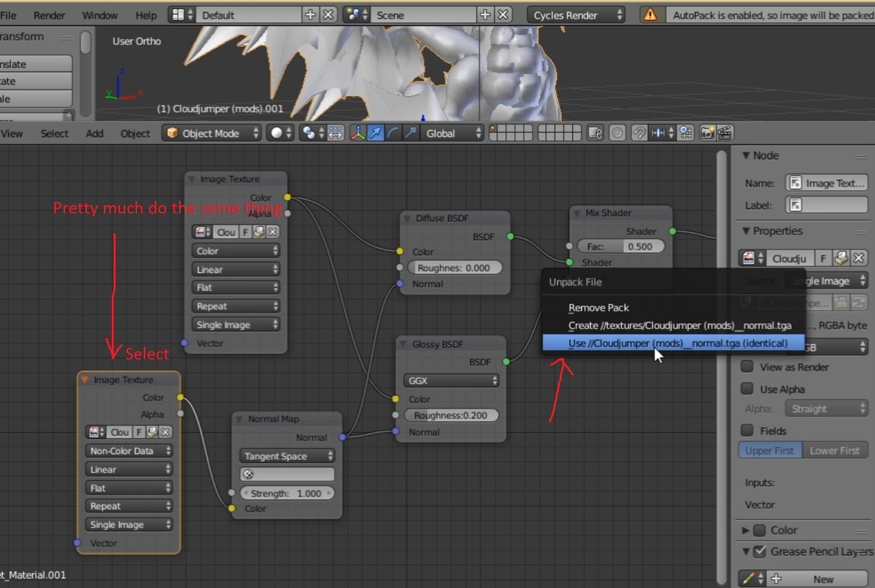
Task: Choose Create //textures/Cloudjumper normal.tga option
Action: pyautogui.click(x=673, y=326)
